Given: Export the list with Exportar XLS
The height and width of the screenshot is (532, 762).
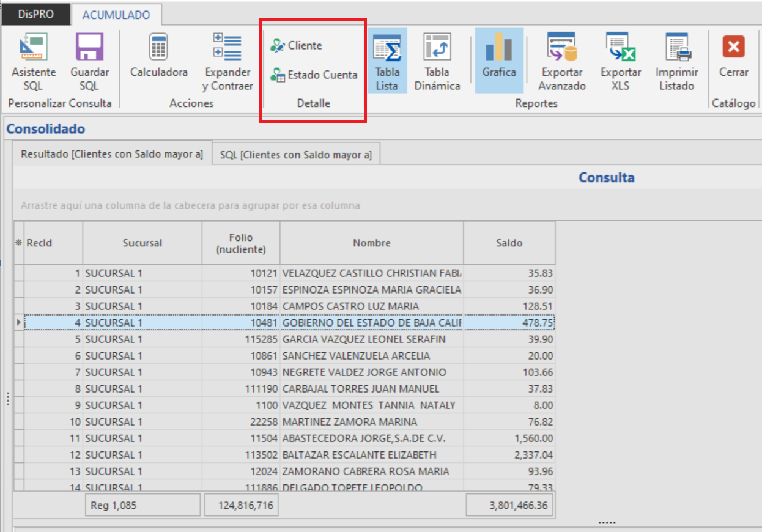Looking at the screenshot, I should 620,61.
